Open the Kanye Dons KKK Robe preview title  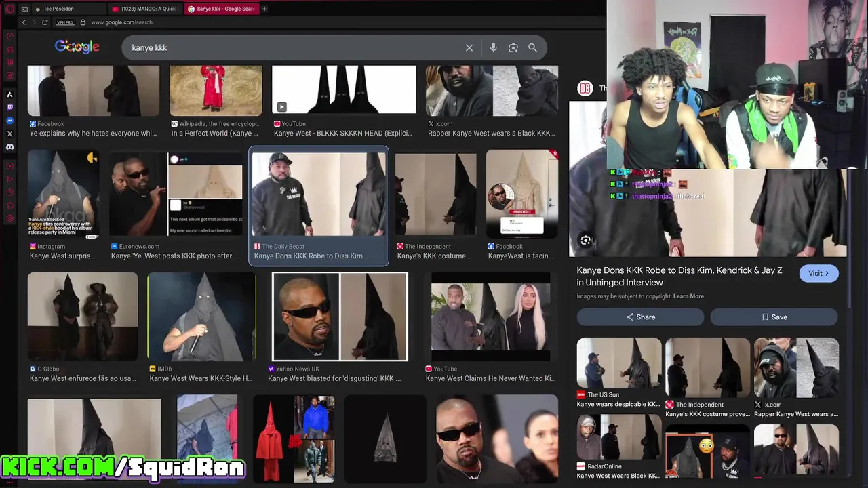(679, 276)
